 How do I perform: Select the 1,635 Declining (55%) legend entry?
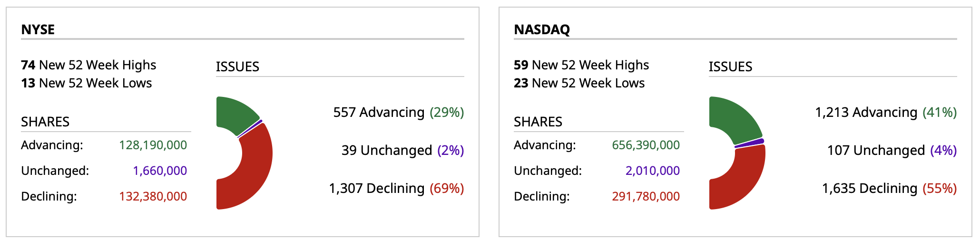point(889,189)
